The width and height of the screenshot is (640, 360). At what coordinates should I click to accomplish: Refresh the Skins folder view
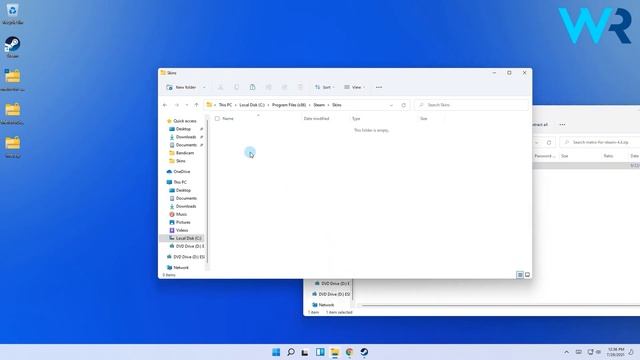point(404,105)
